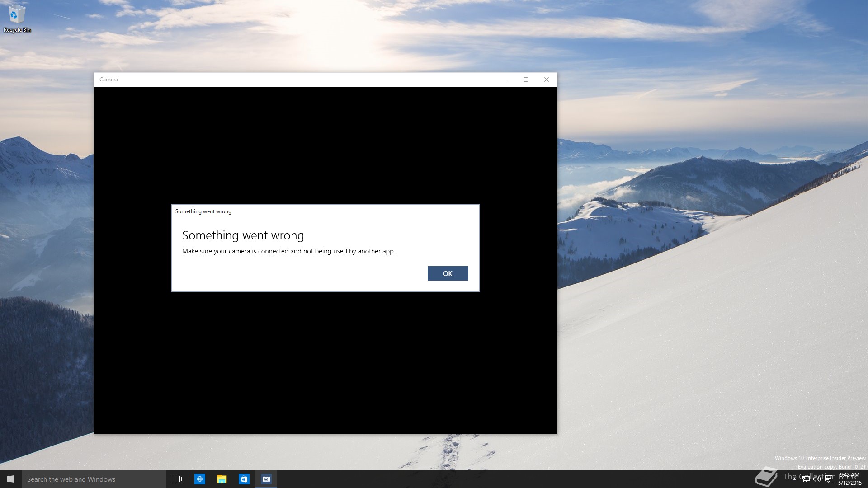Click the 'Make sure your camera is connected' message
Viewport: 868px width, 488px height.
(x=288, y=251)
